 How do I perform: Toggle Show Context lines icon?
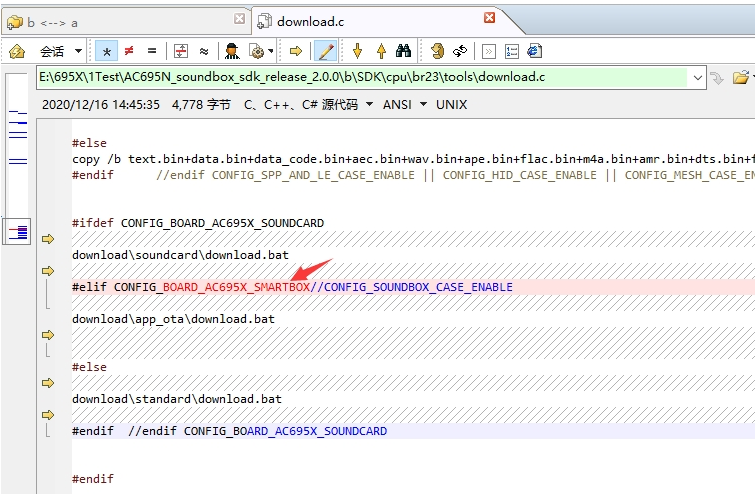181,51
